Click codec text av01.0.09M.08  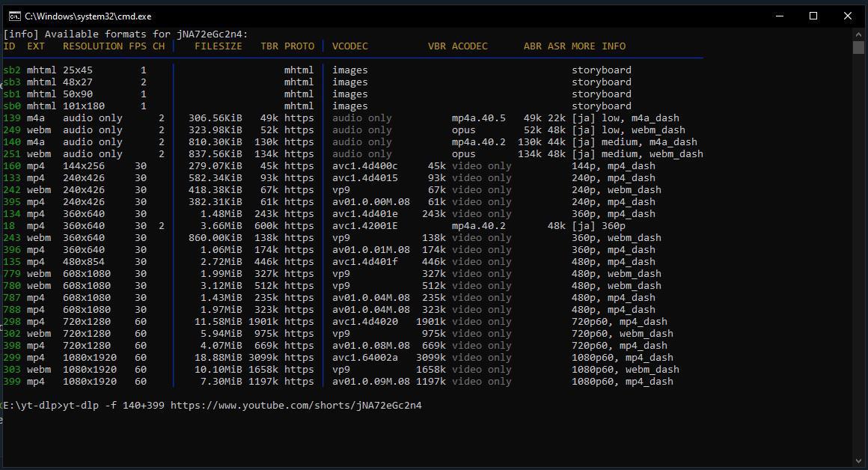click(x=371, y=382)
